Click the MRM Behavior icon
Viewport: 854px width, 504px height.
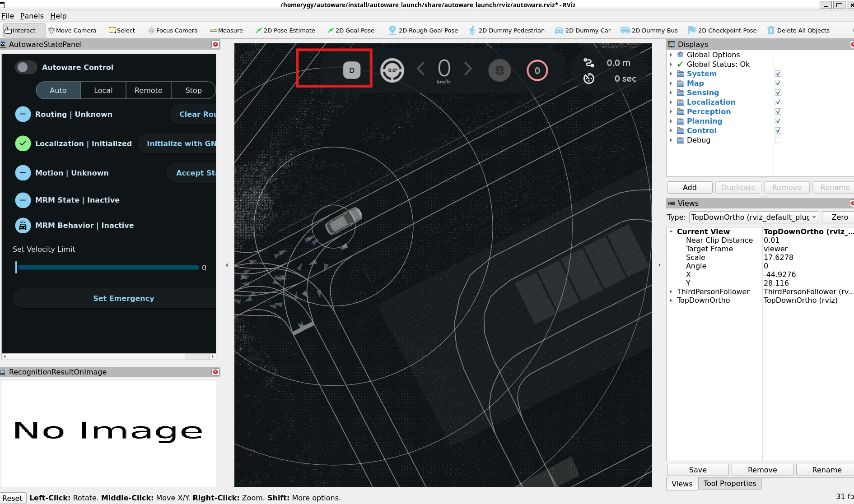(x=23, y=225)
